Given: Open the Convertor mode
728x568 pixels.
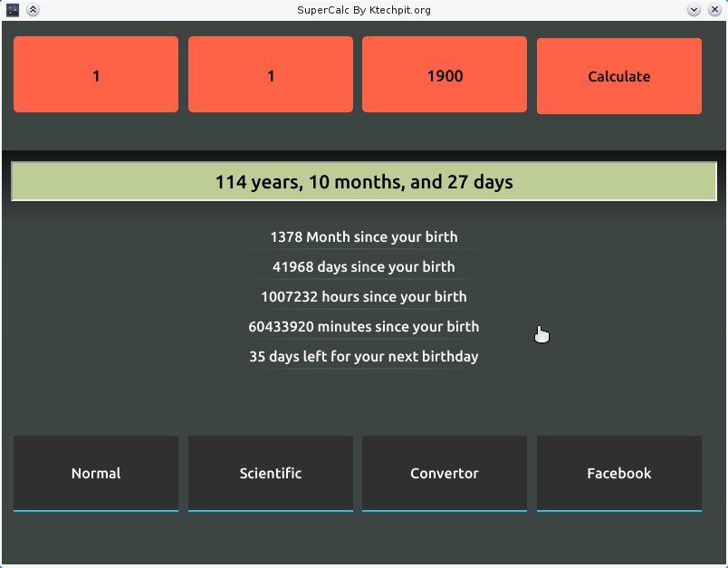Looking at the screenshot, I should pyautogui.click(x=445, y=473).
